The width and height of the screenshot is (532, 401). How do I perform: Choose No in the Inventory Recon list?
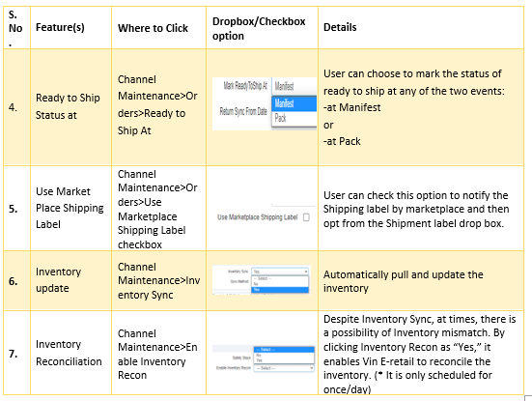(x=284, y=356)
